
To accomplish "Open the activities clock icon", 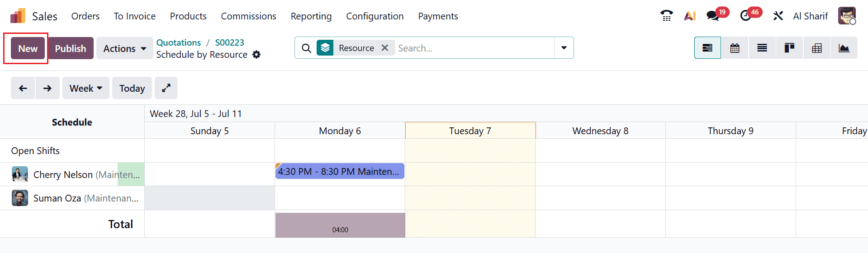I will (x=745, y=16).
